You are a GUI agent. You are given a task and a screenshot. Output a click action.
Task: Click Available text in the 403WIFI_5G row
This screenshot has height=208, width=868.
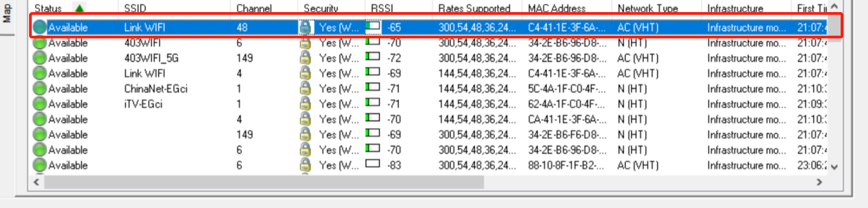(x=68, y=58)
